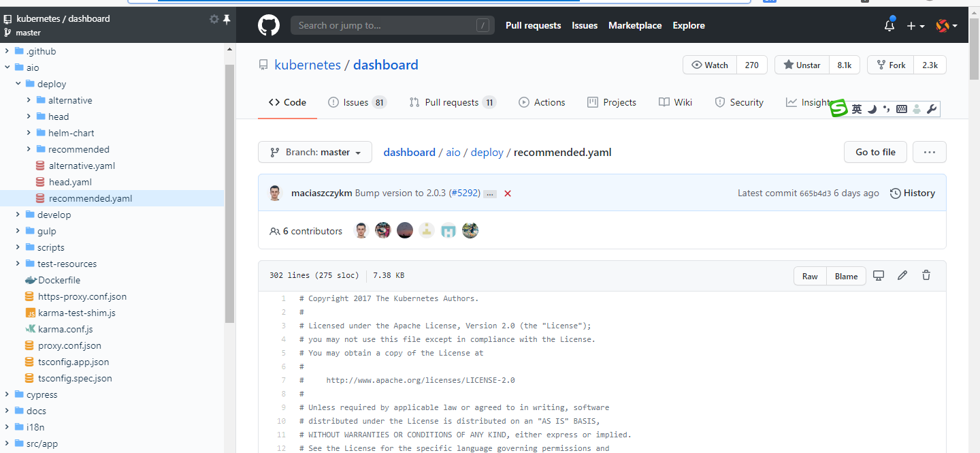Collapse the deploy folder chevron
This screenshot has width=980, height=453.
pyautogui.click(x=18, y=84)
